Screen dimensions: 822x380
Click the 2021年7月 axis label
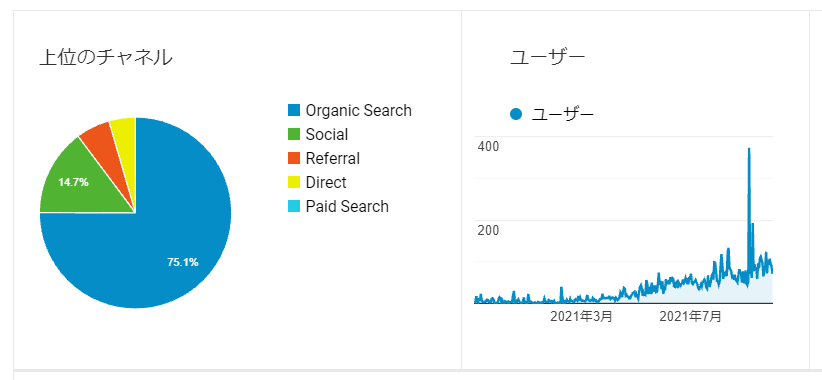tap(690, 317)
